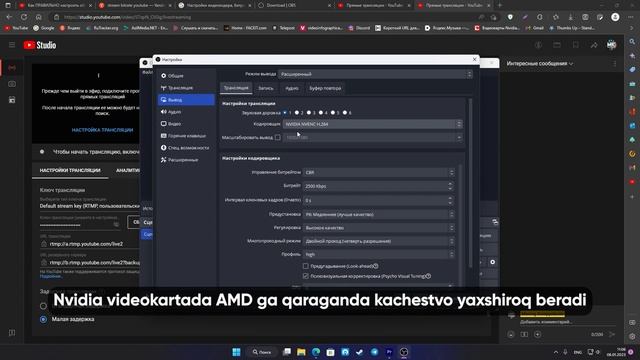This screenshot has width=640, height=360.
Task: Click Psycho Visual Tuning help icon
Action: (428, 276)
